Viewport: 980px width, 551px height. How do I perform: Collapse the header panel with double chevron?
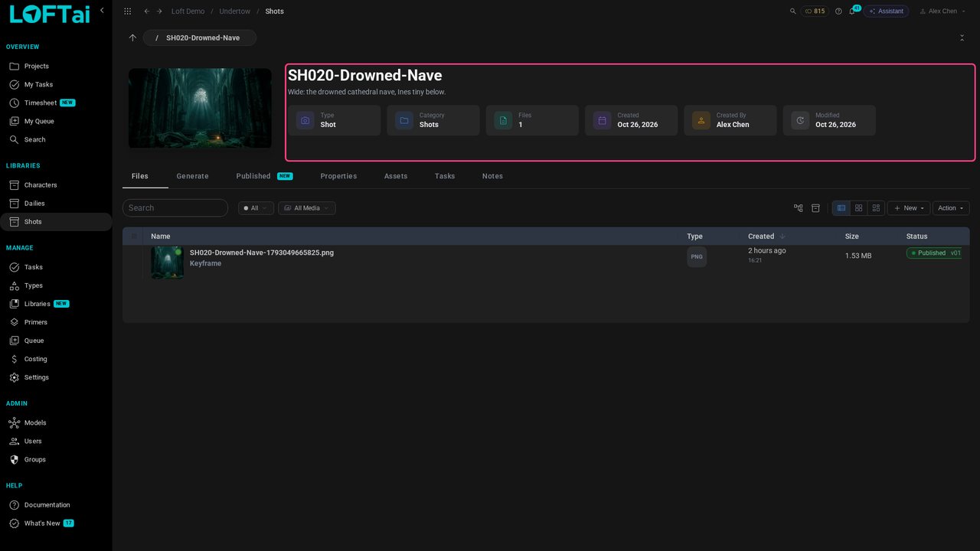point(962,37)
